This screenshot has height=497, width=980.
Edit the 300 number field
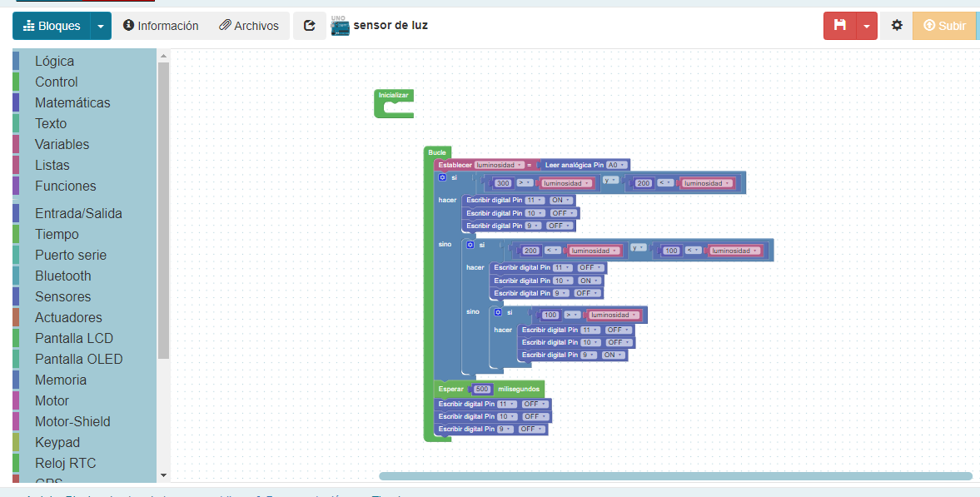(503, 183)
